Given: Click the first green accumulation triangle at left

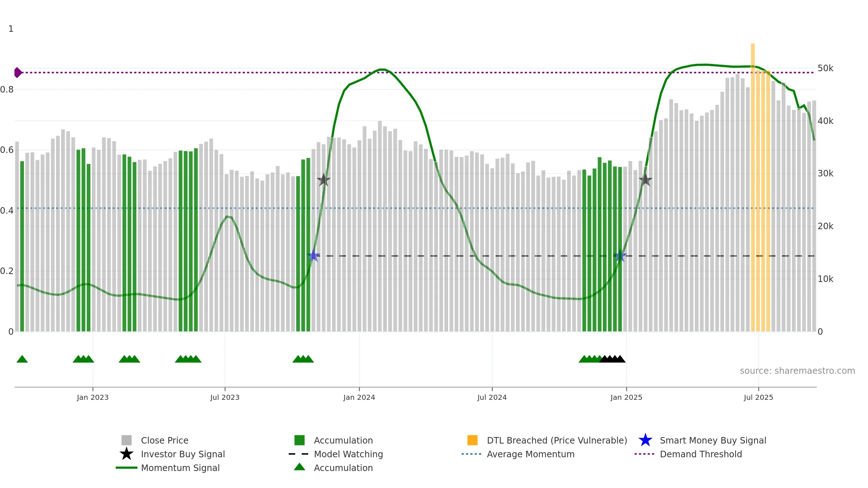Looking at the screenshot, I should [22, 359].
